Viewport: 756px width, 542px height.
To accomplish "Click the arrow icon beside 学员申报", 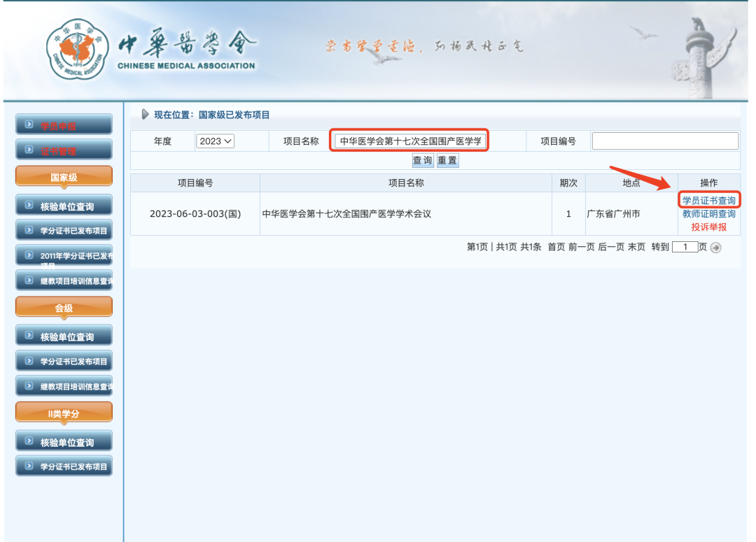I will (29, 124).
